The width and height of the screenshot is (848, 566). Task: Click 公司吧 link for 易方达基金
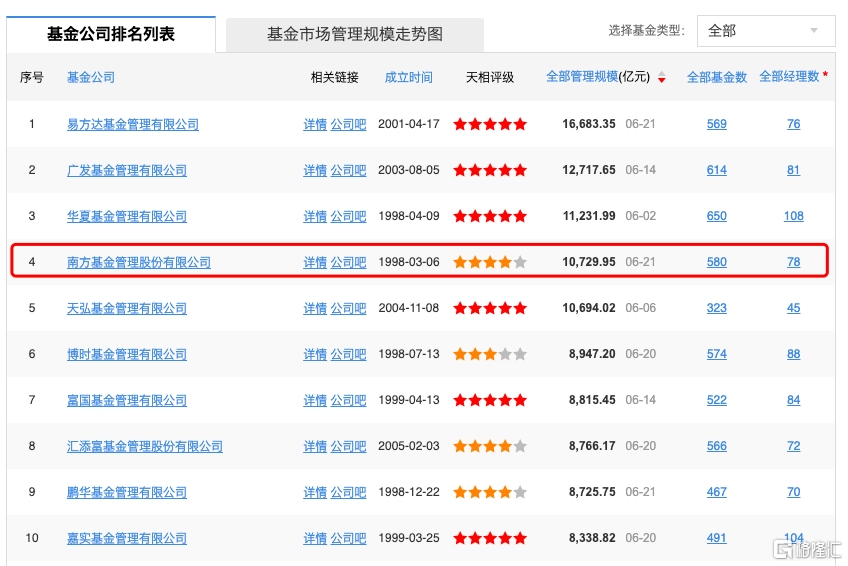click(x=348, y=124)
